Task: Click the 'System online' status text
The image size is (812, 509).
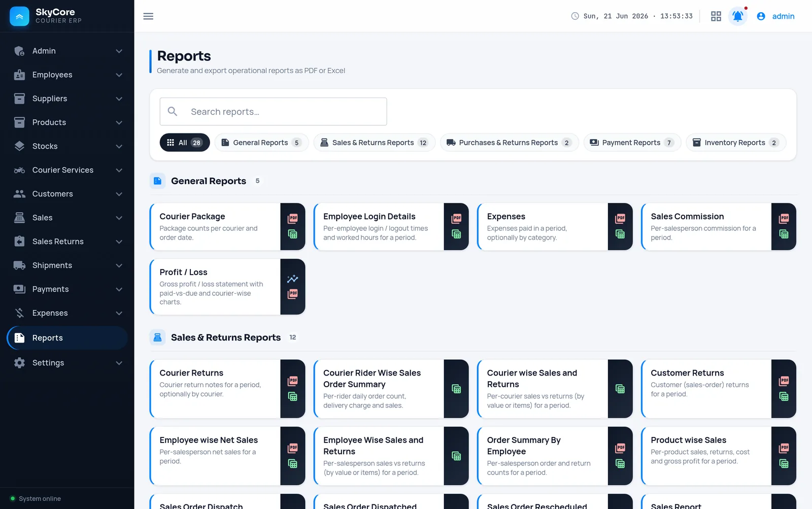Action: 40,499
